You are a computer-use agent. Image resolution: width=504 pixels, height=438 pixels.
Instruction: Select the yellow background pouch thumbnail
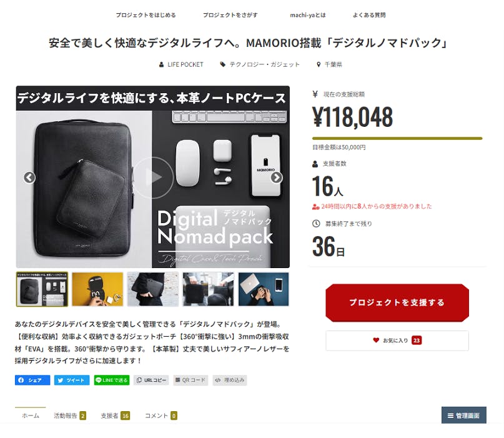click(97, 289)
